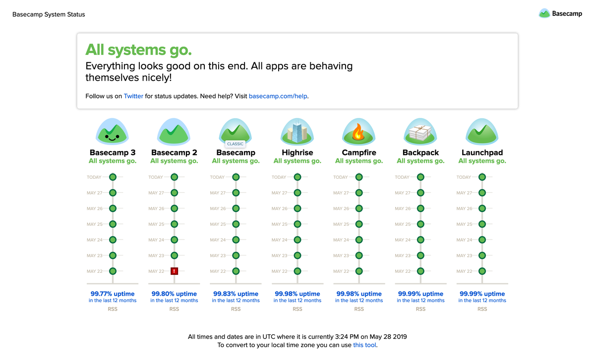Viewport: 595px width, 364px height.
Task: Select the Backpack product title
Action: click(x=420, y=153)
